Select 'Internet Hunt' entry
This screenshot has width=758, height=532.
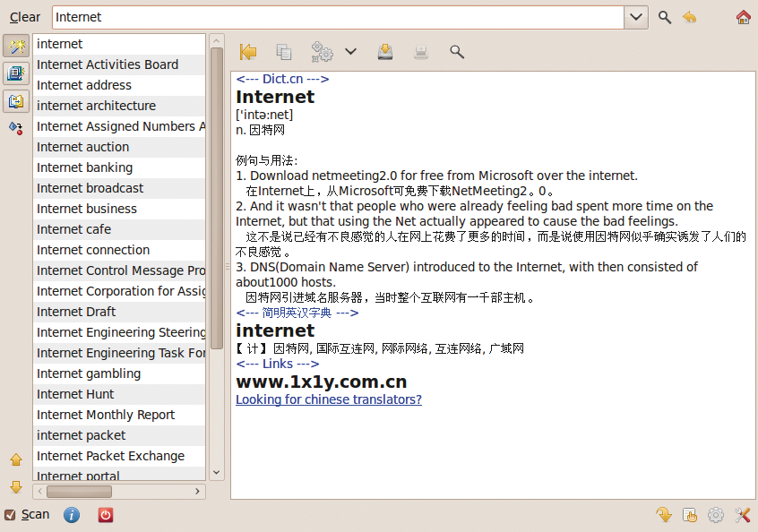(119, 394)
